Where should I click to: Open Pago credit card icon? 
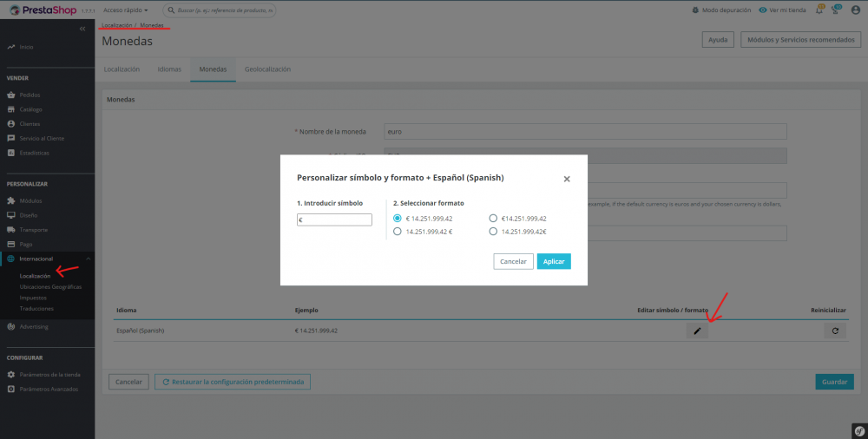coord(11,244)
